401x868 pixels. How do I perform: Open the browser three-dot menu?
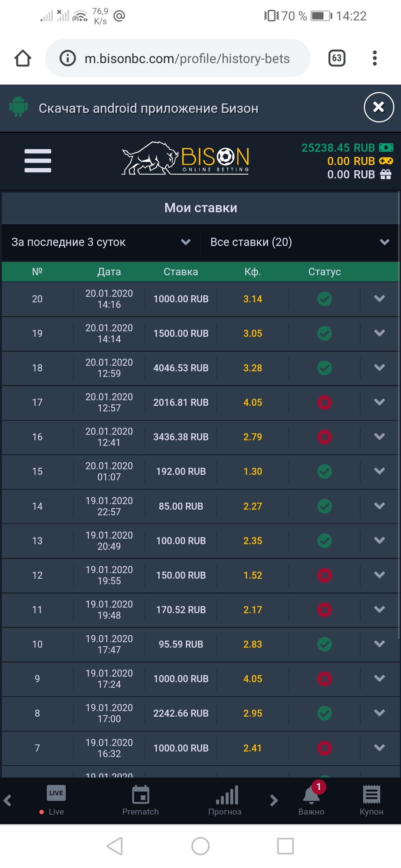pos(375,58)
